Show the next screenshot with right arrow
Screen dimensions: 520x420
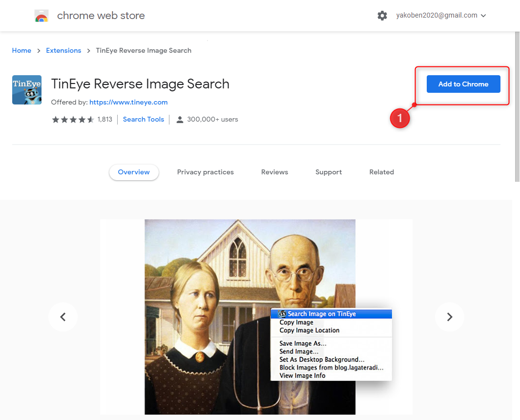[x=449, y=317]
